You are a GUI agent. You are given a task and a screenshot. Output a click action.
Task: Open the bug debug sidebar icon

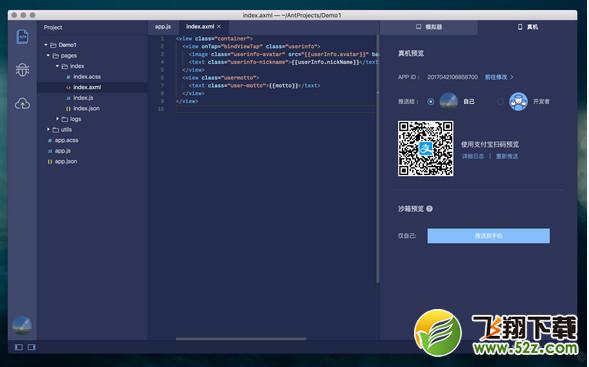(23, 70)
